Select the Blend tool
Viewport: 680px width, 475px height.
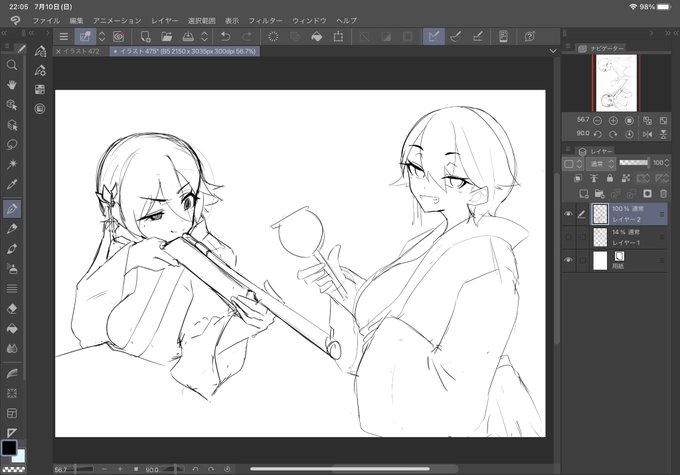click(x=12, y=348)
